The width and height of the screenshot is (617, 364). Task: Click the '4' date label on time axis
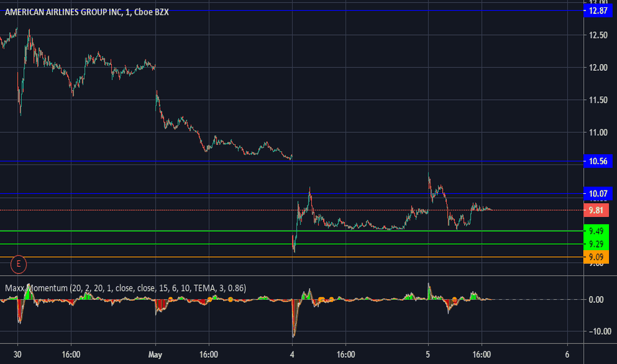[x=292, y=355]
